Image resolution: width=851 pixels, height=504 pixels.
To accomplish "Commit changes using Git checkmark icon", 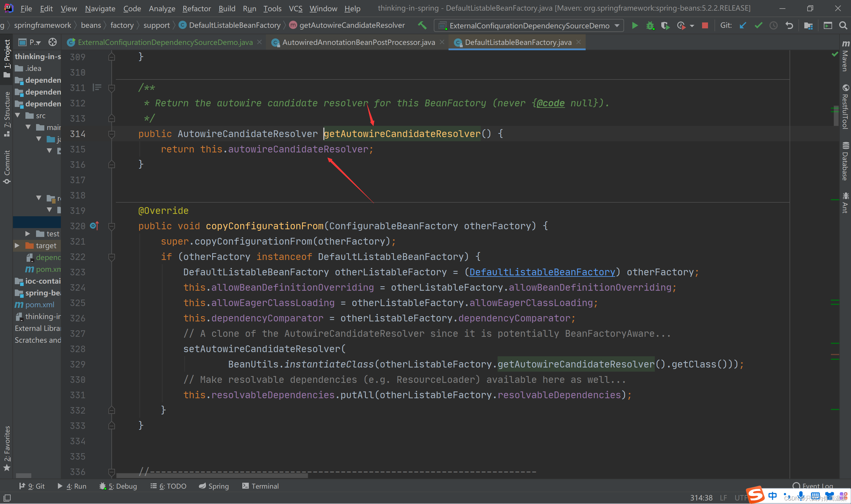I will (x=758, y=25).
